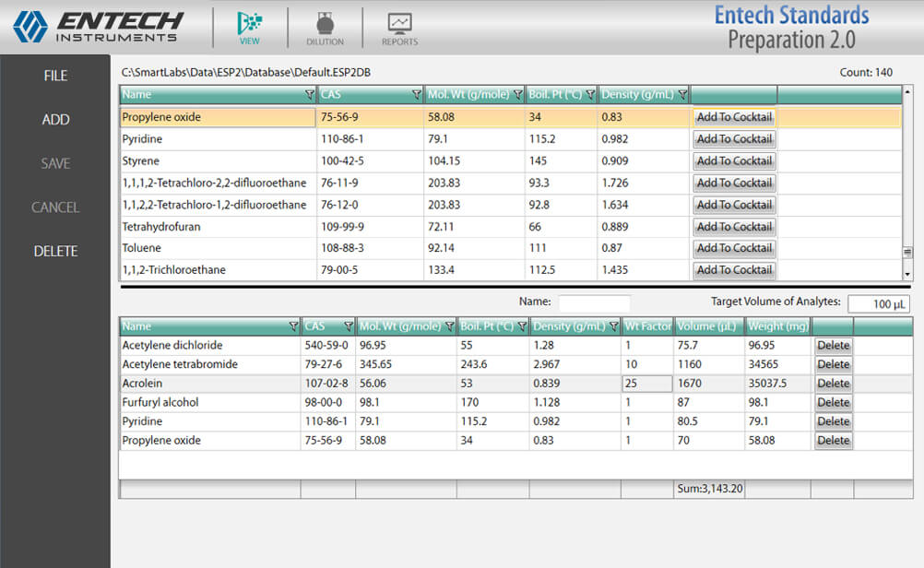This screenshot has width=924, height=568.
Task: Click the upper table scrollbar thumb
Action: pos(907,252)
